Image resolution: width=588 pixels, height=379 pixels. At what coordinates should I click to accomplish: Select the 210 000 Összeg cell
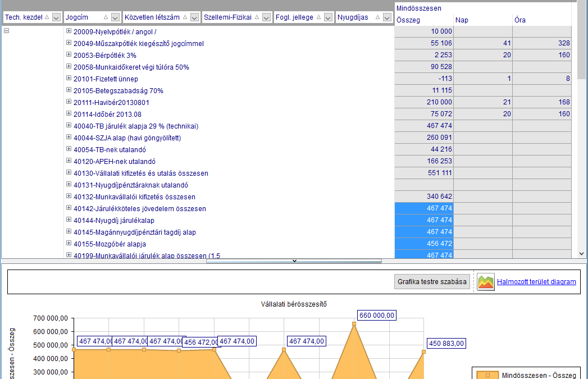pyautogui.click(x=424, y=102)
